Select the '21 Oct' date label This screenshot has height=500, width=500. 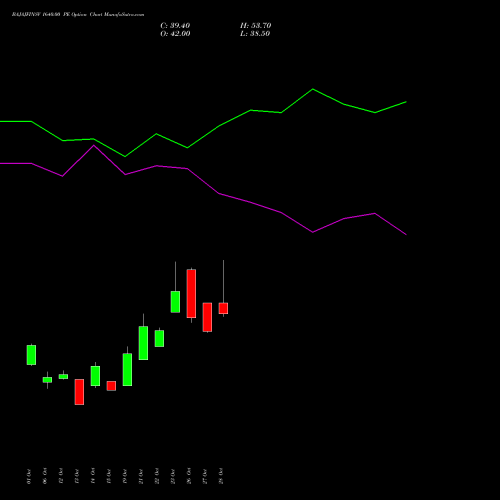point(141,476)
